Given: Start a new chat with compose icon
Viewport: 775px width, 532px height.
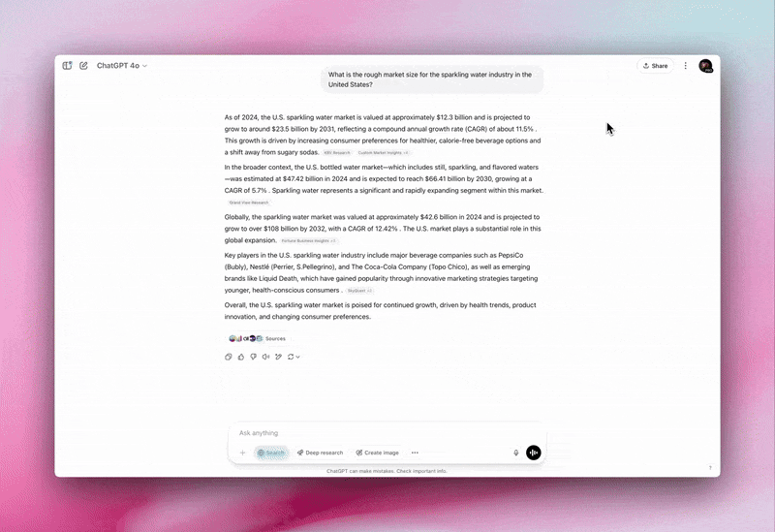Looking at the screenshot, I should click(x=83, y=65).
